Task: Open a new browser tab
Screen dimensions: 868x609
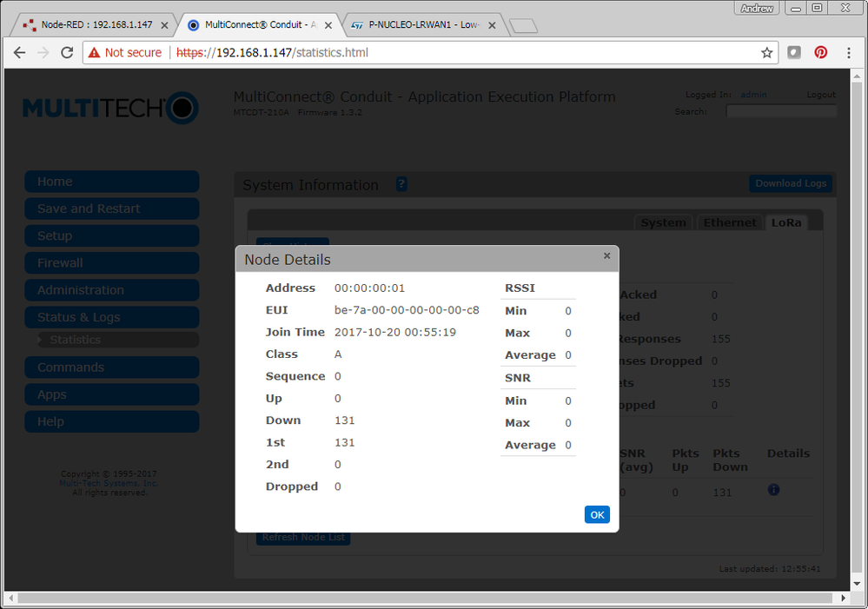Action: 523,25
